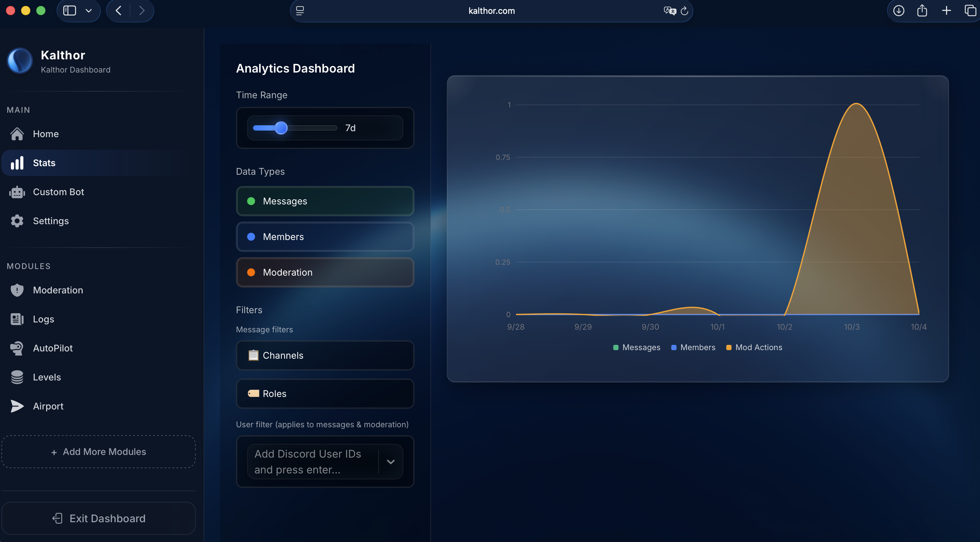
Task: Toggle the Moderation data type
Action: (325, 272)
